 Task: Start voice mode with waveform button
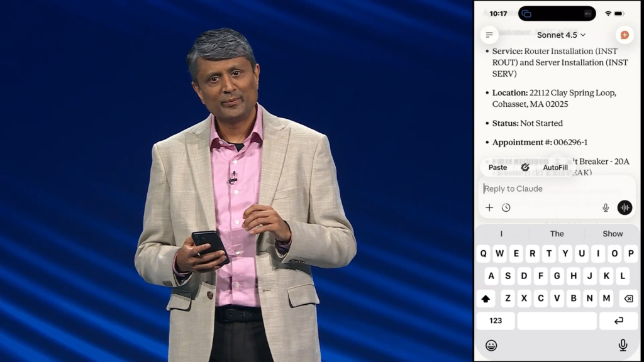[x=625, y=207]
